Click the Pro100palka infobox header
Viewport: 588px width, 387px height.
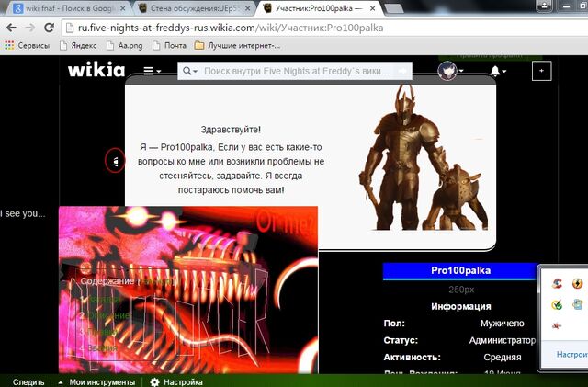point(460,270)
